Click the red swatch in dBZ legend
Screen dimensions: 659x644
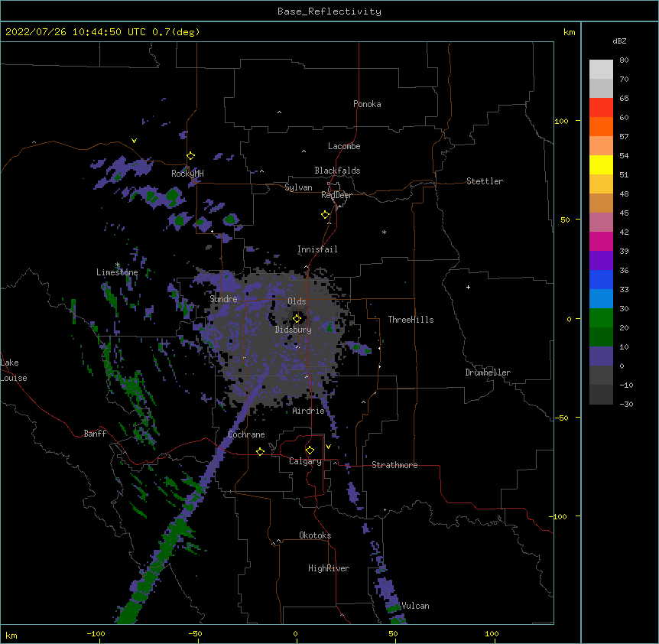601,108
